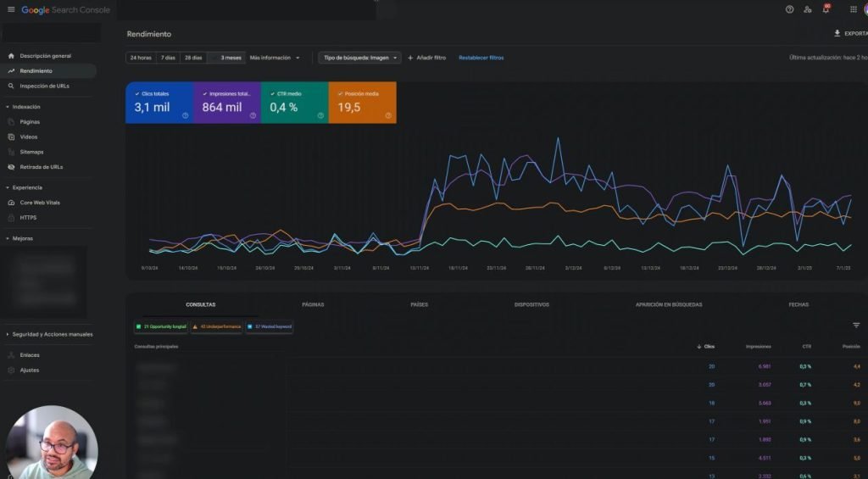This screenshot has height=479, width=868.
Task: Toggle the Underperformance filter chip
Action: 216,326
